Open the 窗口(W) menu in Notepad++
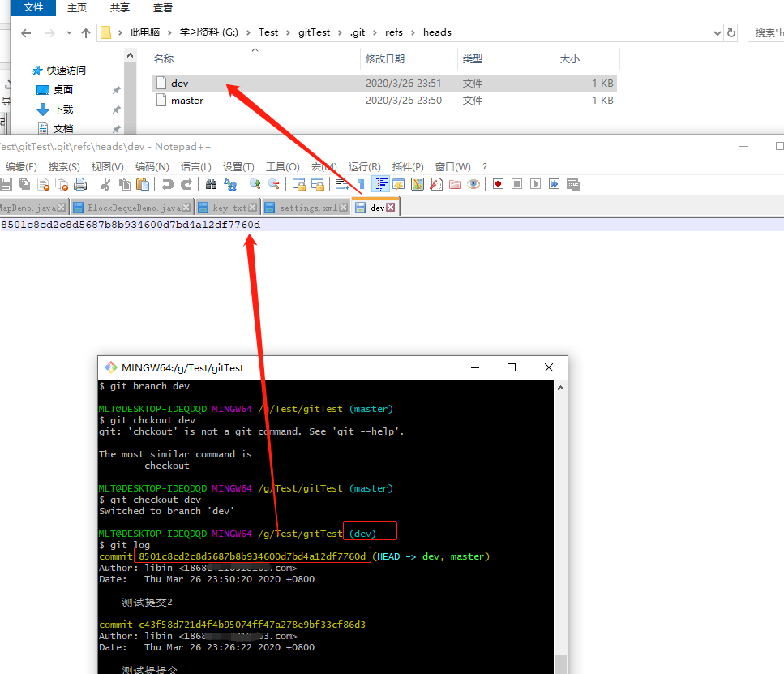 (453, 166)
